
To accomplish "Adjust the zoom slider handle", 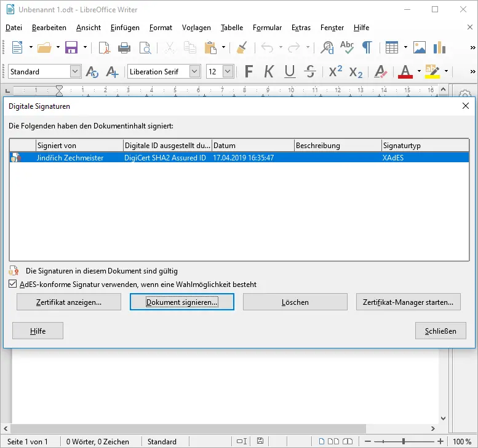I will [x=404, y=441].
